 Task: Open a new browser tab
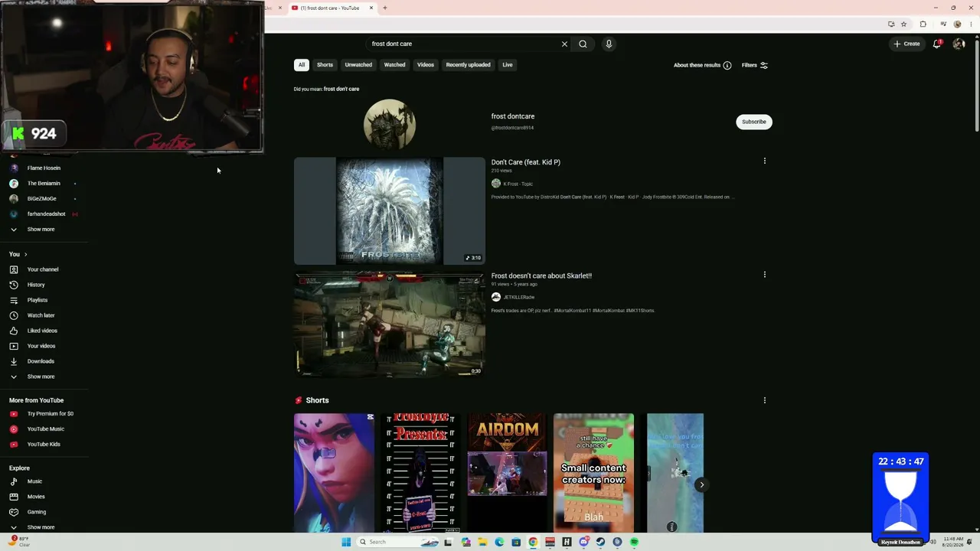pyautogui.click(x=385, y=8)
